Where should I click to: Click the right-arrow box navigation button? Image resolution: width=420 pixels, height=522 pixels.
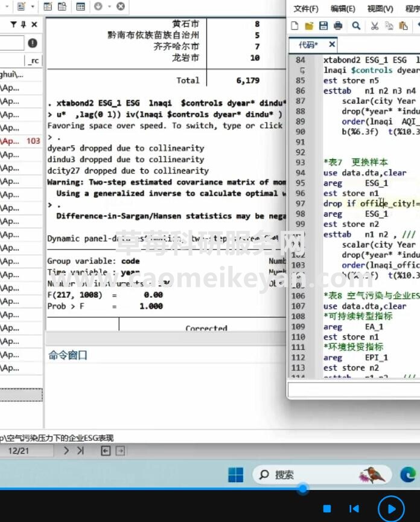120,451
